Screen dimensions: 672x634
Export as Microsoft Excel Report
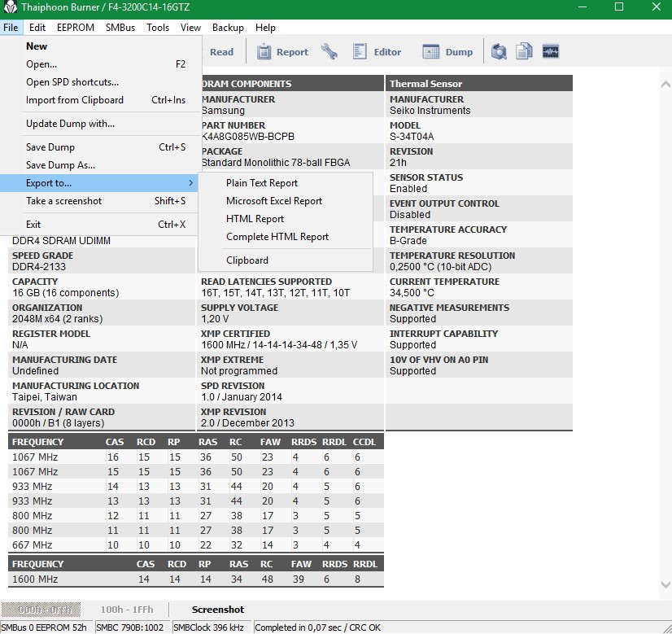tap(286, 201)
